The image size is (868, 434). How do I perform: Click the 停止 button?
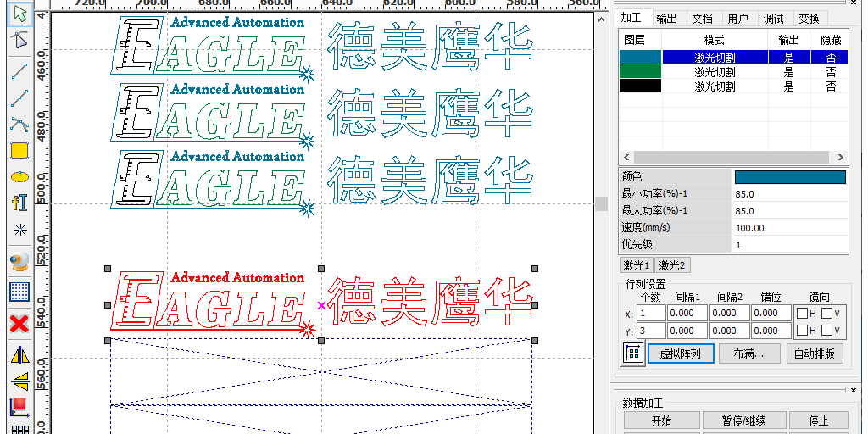tap(819, 420)
